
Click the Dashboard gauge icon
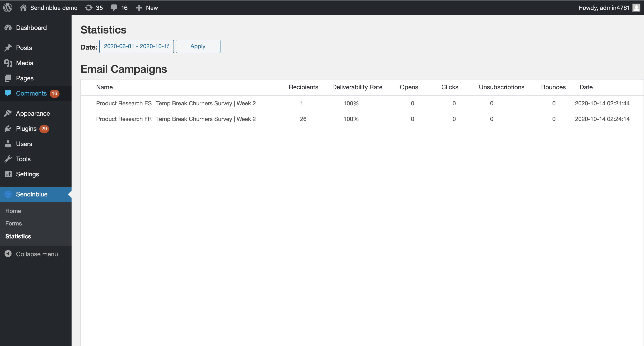tap(8, 28)
